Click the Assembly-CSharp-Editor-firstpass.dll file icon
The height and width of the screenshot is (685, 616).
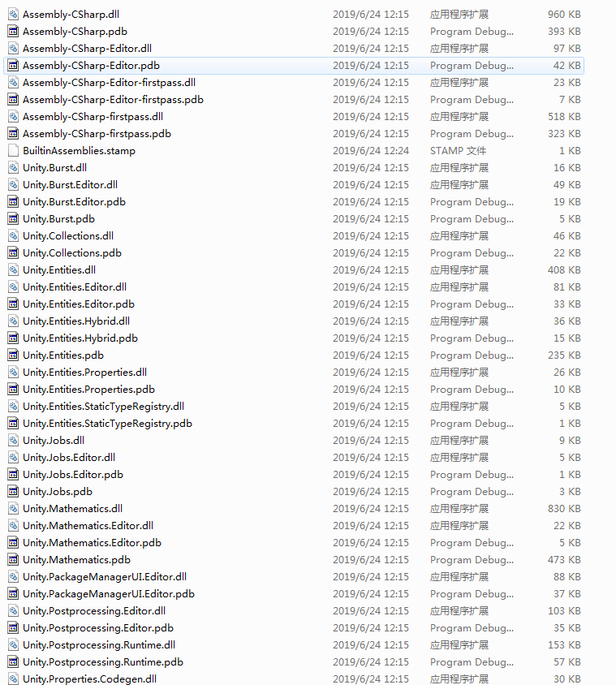[x=14, y=83]
